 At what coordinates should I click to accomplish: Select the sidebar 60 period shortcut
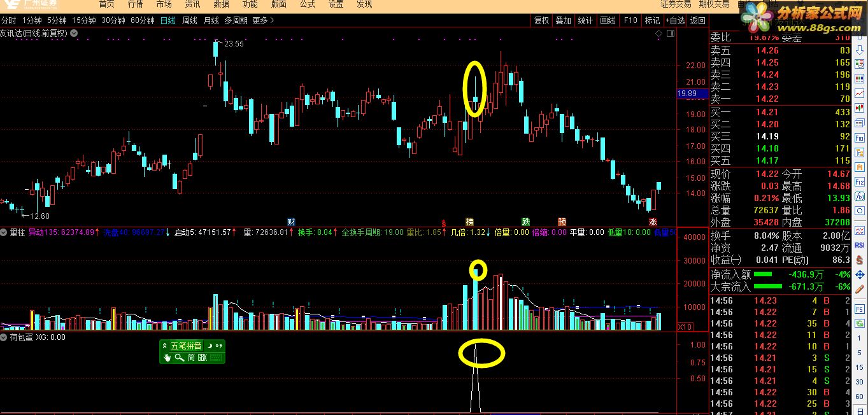[x=859, y=396]
